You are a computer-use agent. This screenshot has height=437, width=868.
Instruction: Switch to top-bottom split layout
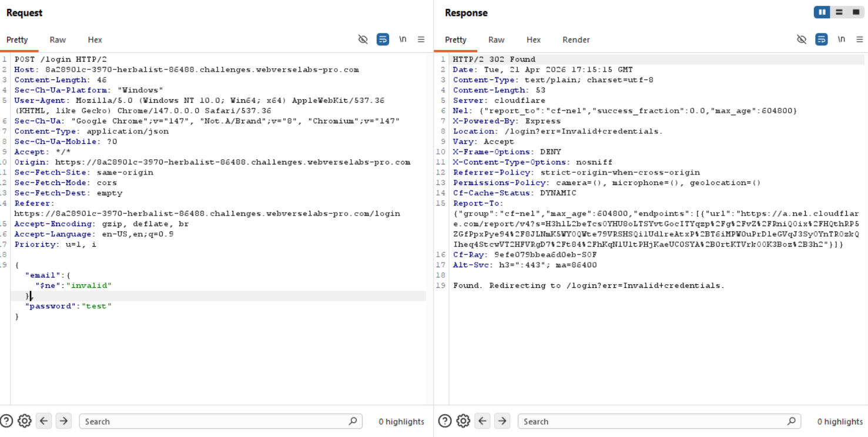(x=839, y=12)
